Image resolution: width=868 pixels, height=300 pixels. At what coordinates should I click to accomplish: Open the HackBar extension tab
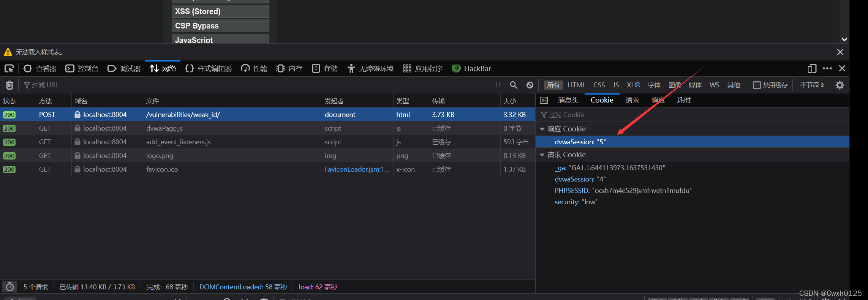(471, 69)
